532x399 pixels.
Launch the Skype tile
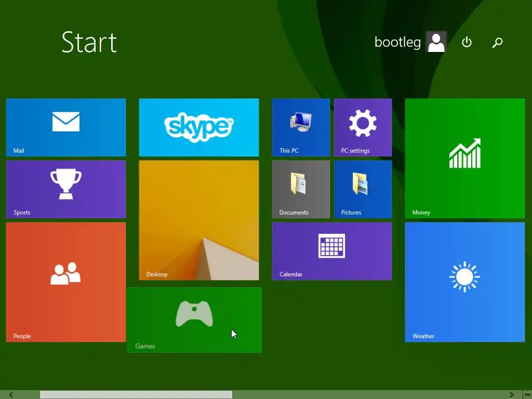[x=199, y=128]
